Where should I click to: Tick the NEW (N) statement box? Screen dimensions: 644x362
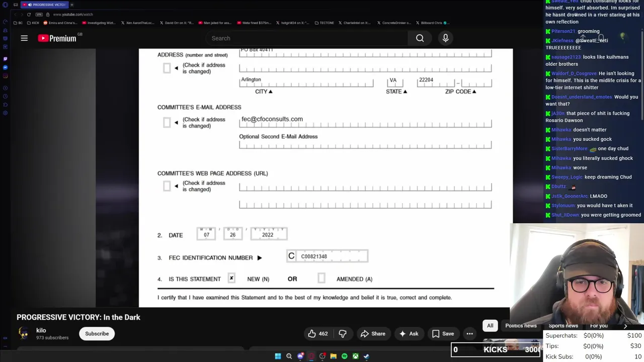pos(231,278)
